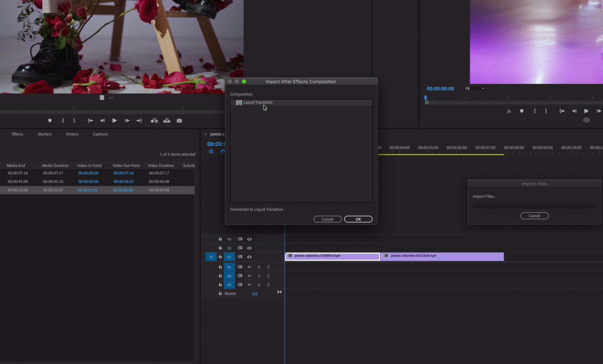Click the Settings wrench under the Program Monitor

587,120
